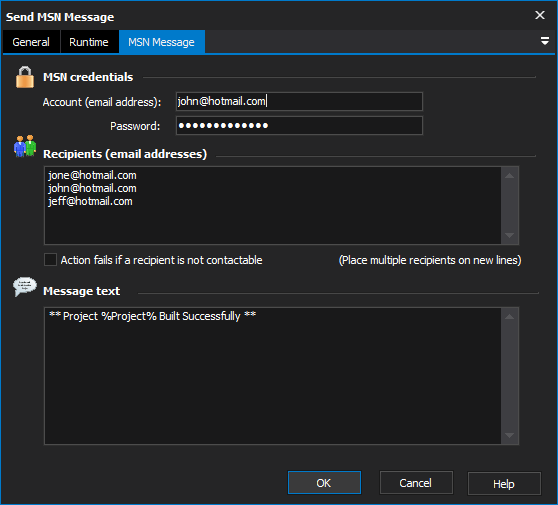Click the OK button

coord(324,483)
